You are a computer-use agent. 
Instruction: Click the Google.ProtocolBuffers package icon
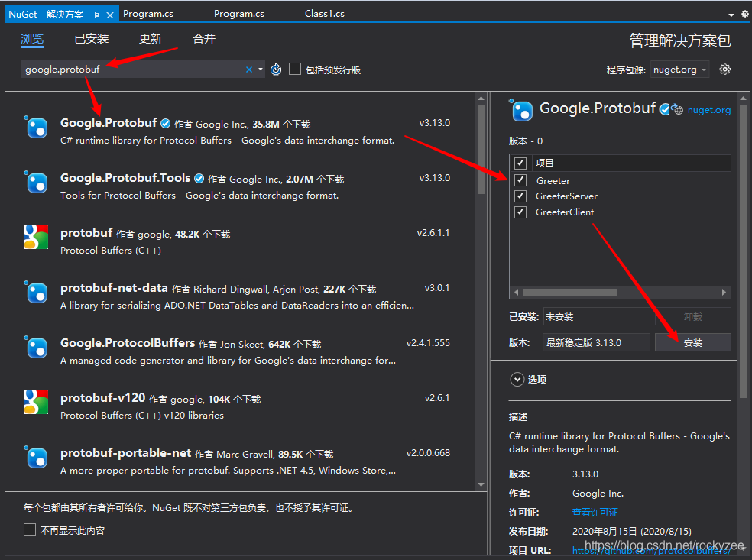[36, 348]
